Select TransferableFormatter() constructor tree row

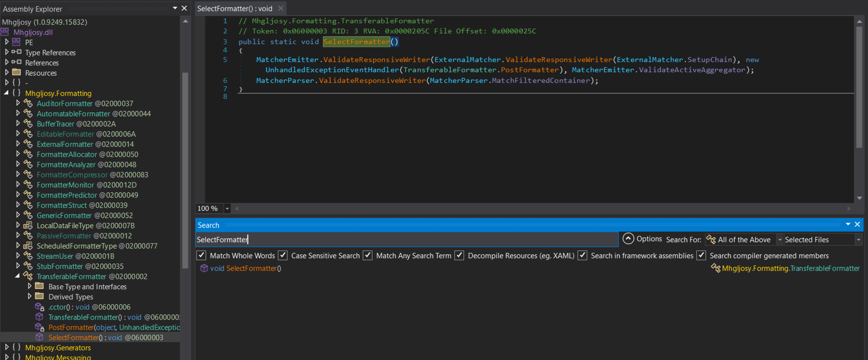click(x=114, y=317)
